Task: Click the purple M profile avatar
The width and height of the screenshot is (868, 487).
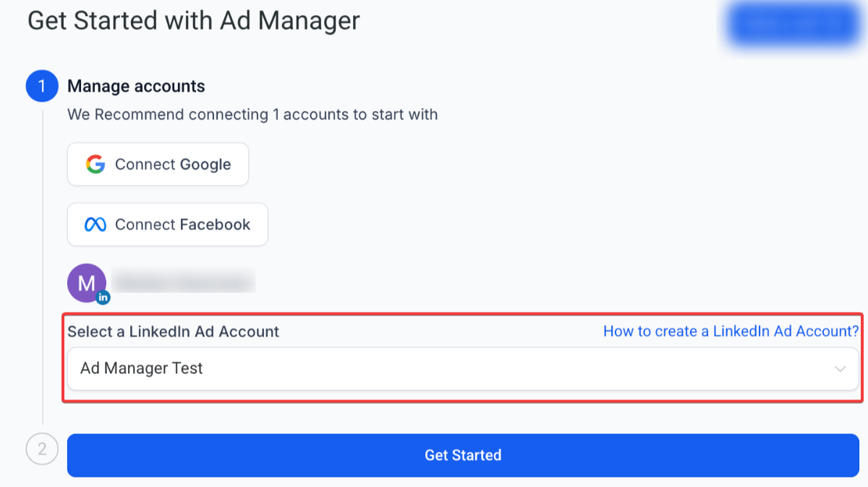Action: pyautogui.click(x=86, y=283)
